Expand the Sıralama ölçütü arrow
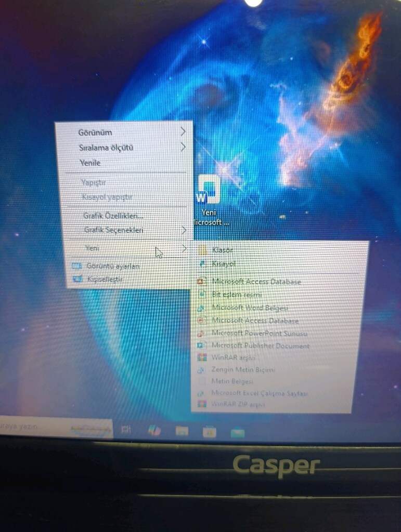 pos(183,147)
